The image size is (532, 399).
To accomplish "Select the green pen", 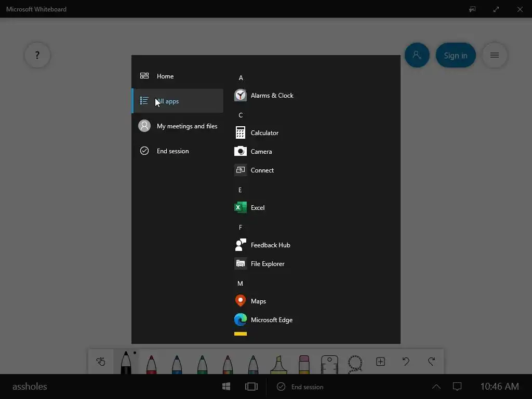I will [x=202, y=364].
